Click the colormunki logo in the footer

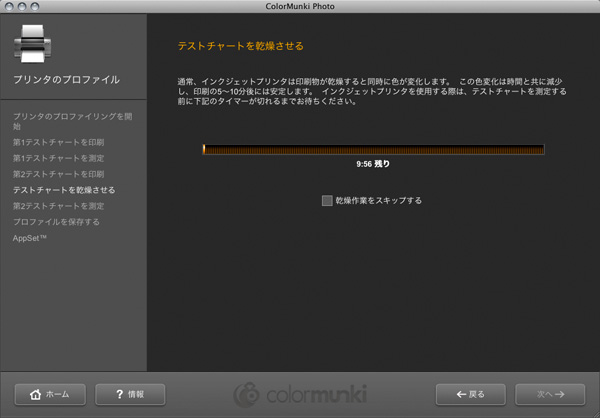click(x=299, y=394)
